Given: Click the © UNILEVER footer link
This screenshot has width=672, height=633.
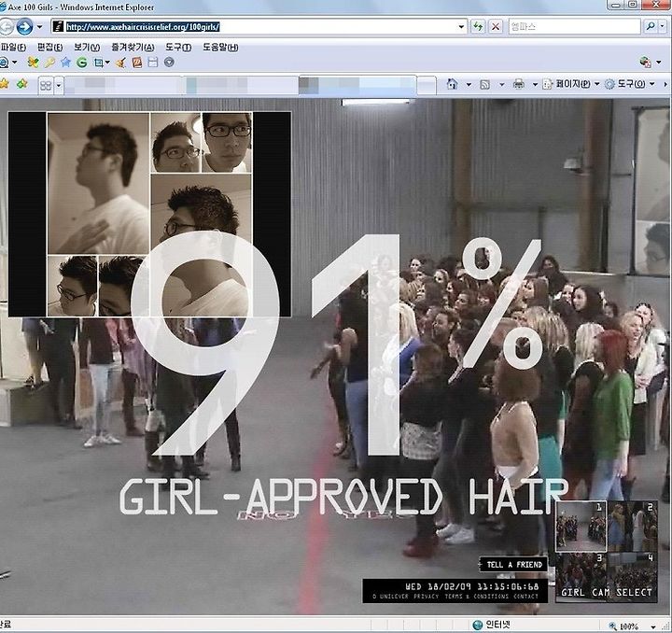Looking at the screenshot, I should pyautogui.click(x=390, y=597).
